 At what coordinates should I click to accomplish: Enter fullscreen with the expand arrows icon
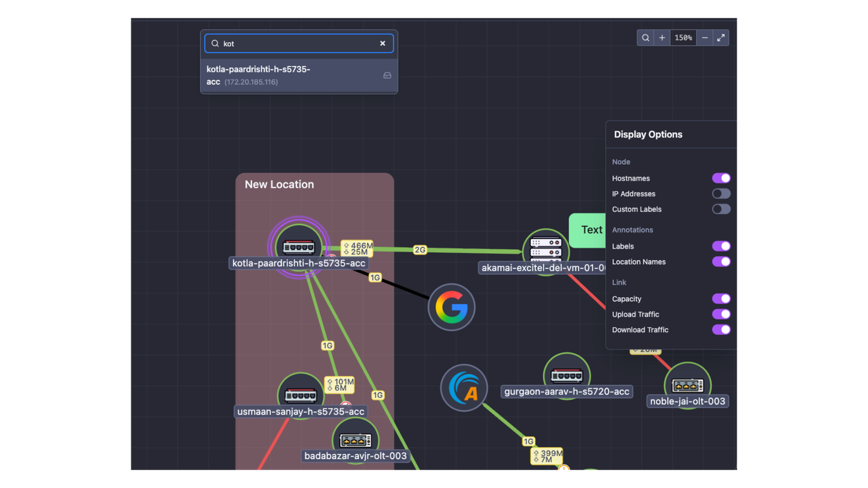pos(721,38)
